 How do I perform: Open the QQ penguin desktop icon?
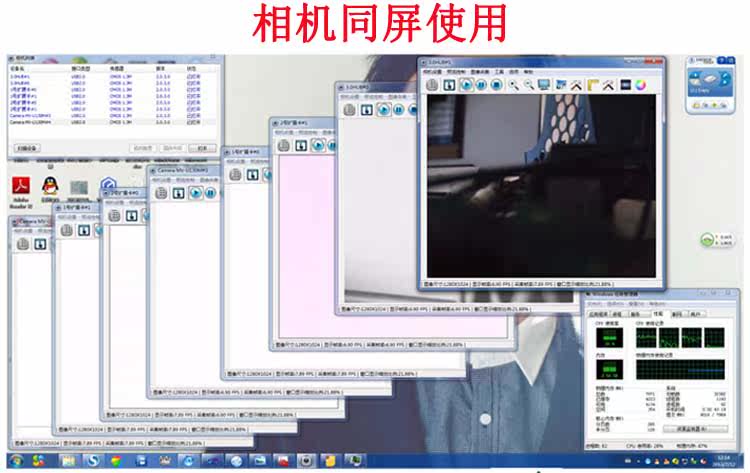(50, 189)
